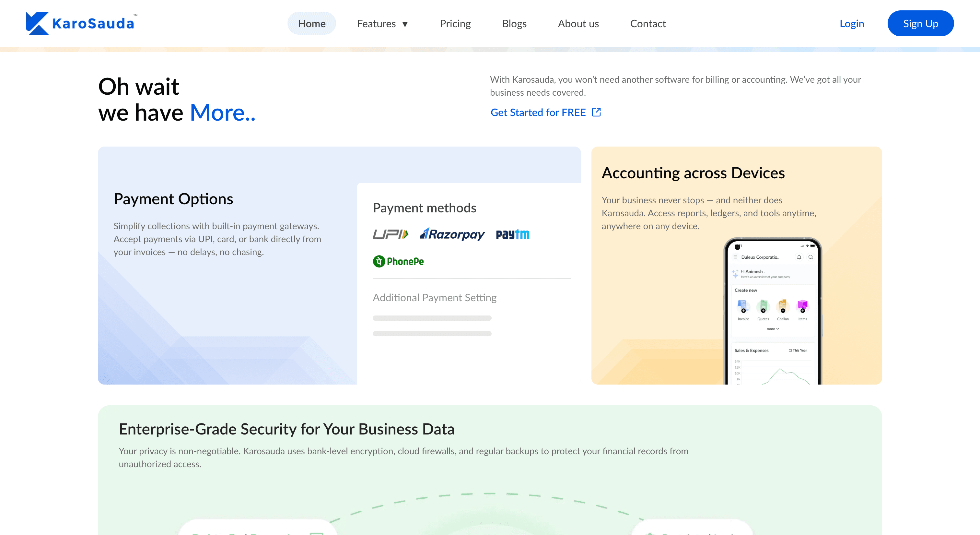
Task: Tap the Challan create icon on phone
Action: pos(783,306)
